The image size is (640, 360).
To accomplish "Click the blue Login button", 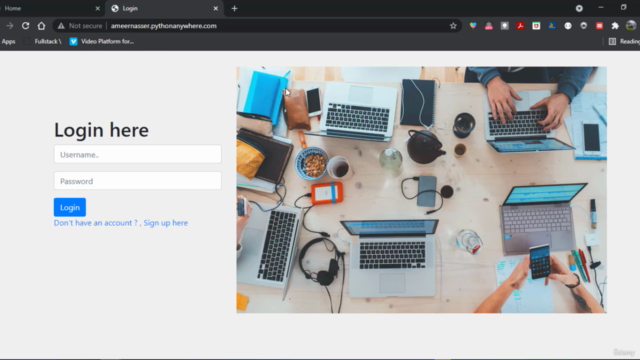I will pyautogui.click(x=70, y=207).
